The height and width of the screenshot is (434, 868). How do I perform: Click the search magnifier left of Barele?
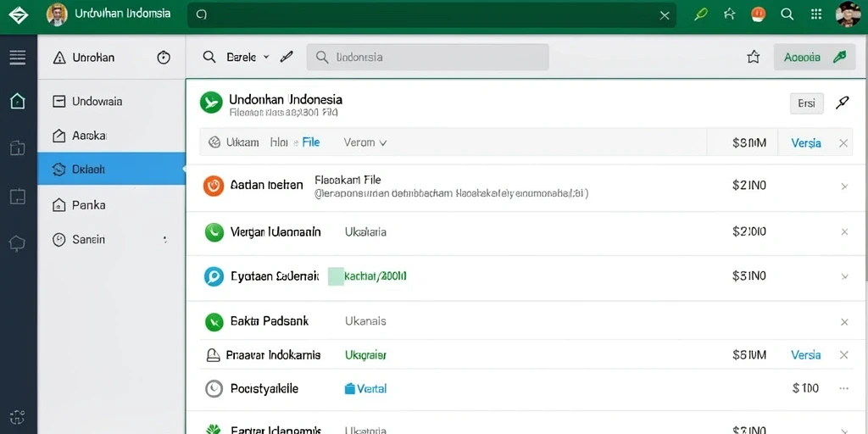pyautogui.click(x=209, y=57)
